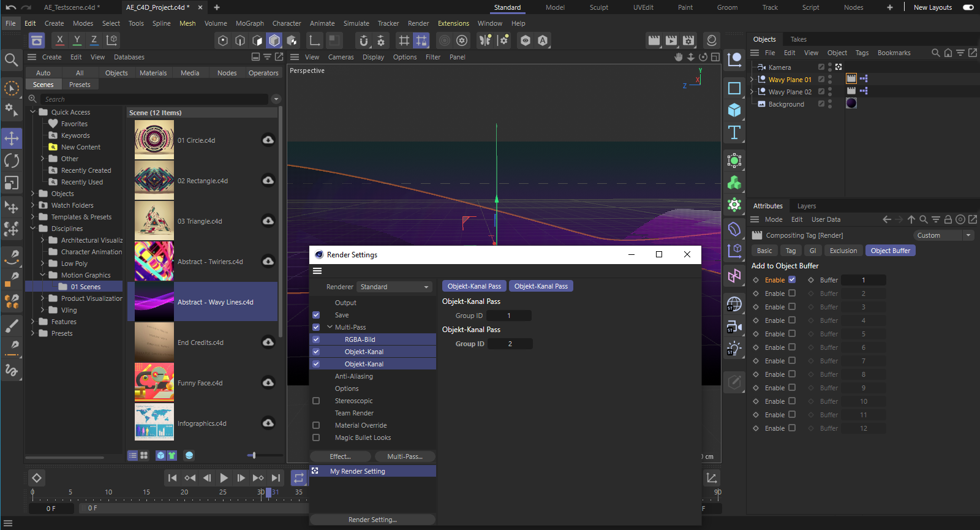The width and height of the screenshot is (980, 530).
Task: Enable the Stereoscopic checkbox
Action: [316, 401]
